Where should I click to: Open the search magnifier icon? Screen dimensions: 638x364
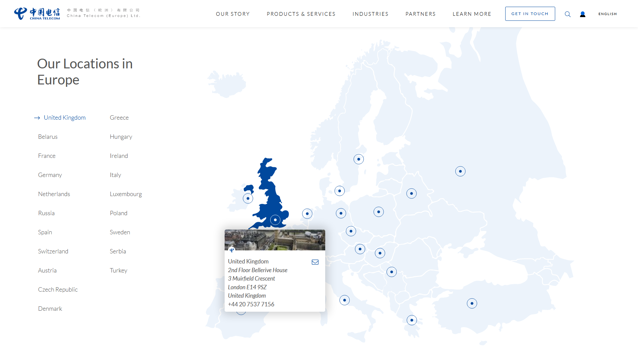pyautogui.click(x=568, y=14)
